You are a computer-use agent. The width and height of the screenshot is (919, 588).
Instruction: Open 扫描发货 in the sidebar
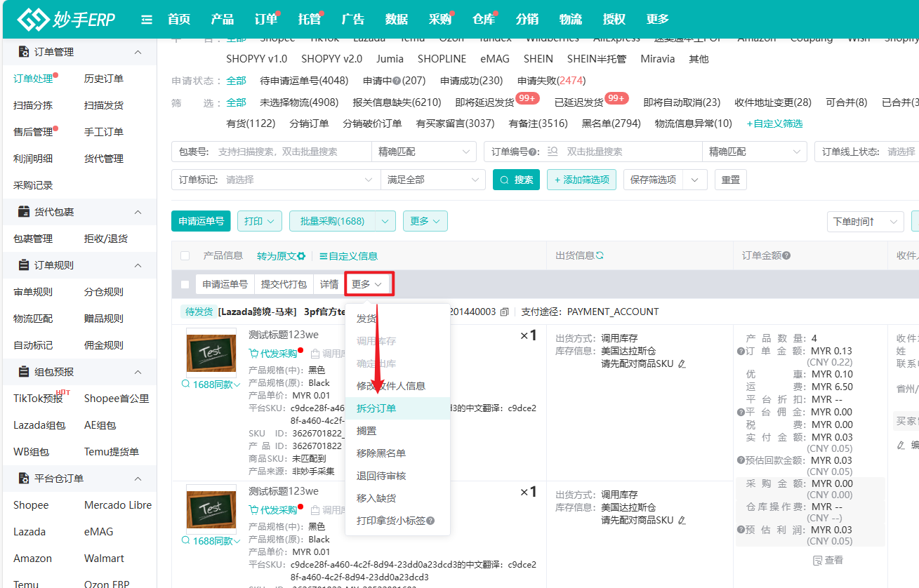104,105
